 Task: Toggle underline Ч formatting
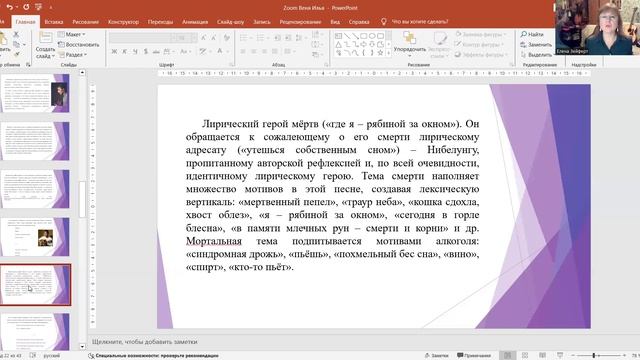[135, 51]
